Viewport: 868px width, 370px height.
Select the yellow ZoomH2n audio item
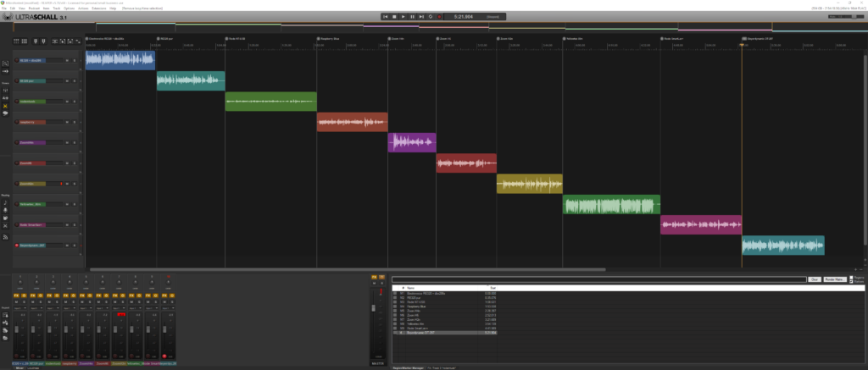click(530, 184)
